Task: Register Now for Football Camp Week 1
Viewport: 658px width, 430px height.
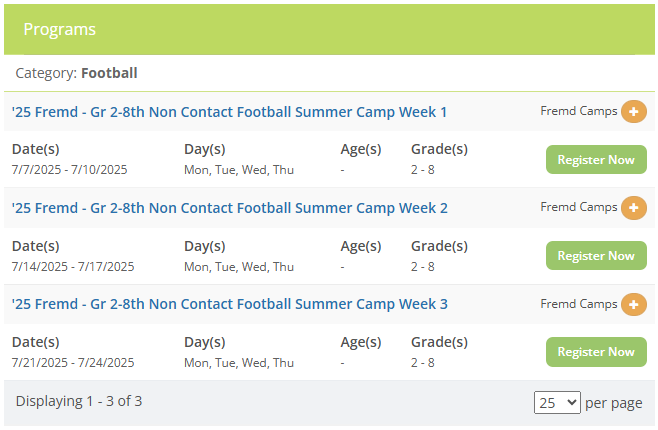Action: point(596,160)
